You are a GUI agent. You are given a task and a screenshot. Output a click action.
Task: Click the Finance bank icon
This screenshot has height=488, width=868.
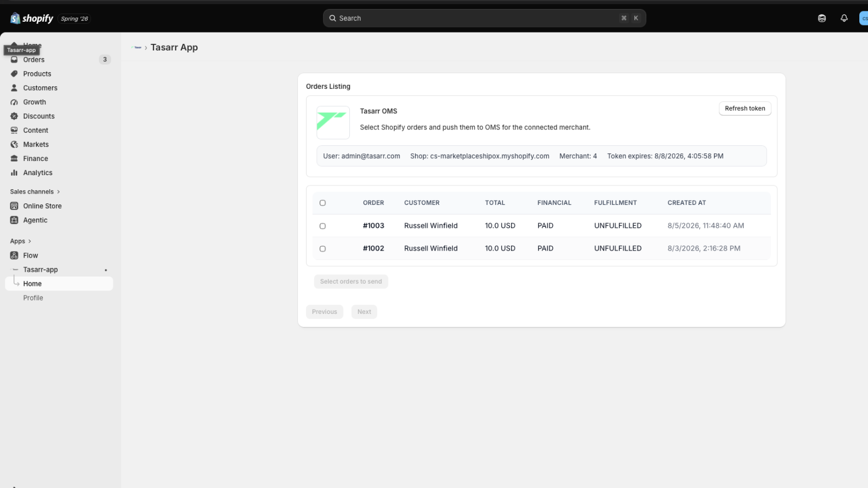pyautogui.click(x=14, y=158)
